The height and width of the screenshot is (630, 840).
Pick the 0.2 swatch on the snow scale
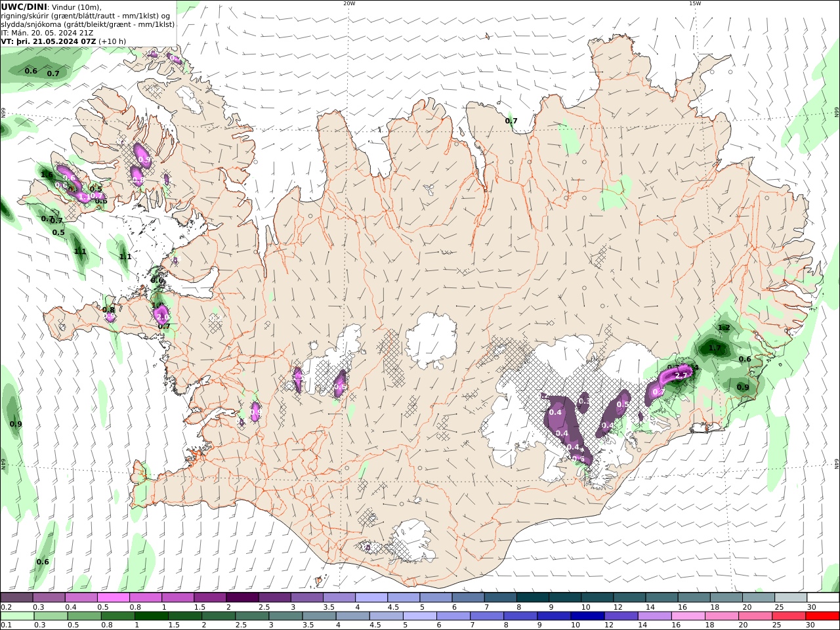pos(16,598)
